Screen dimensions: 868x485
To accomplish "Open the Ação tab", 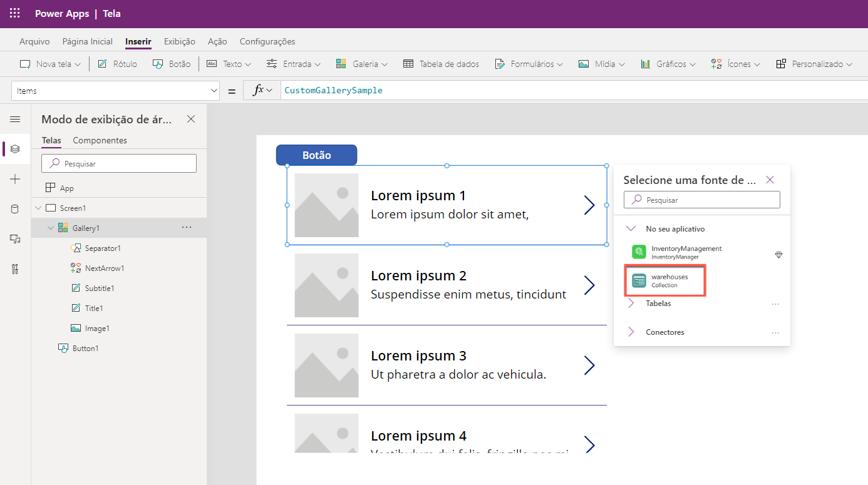I will (217, 41).
